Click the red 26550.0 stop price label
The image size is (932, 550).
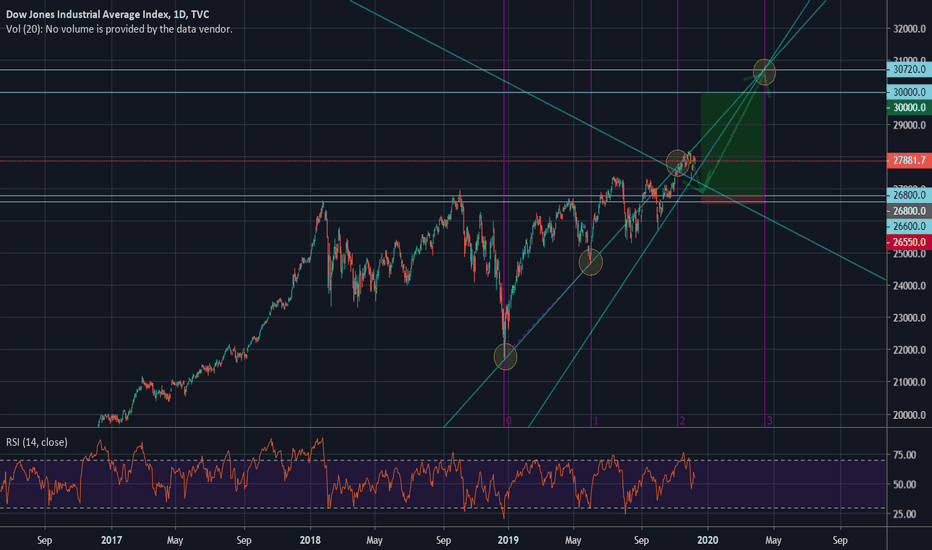(909, 242)
